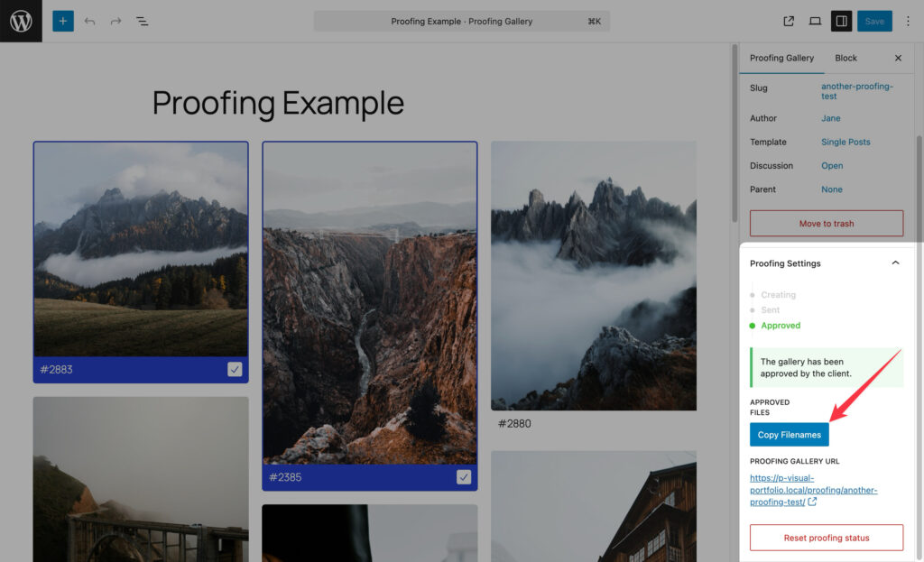Click the view post external icon

click(x=789, y=21)
